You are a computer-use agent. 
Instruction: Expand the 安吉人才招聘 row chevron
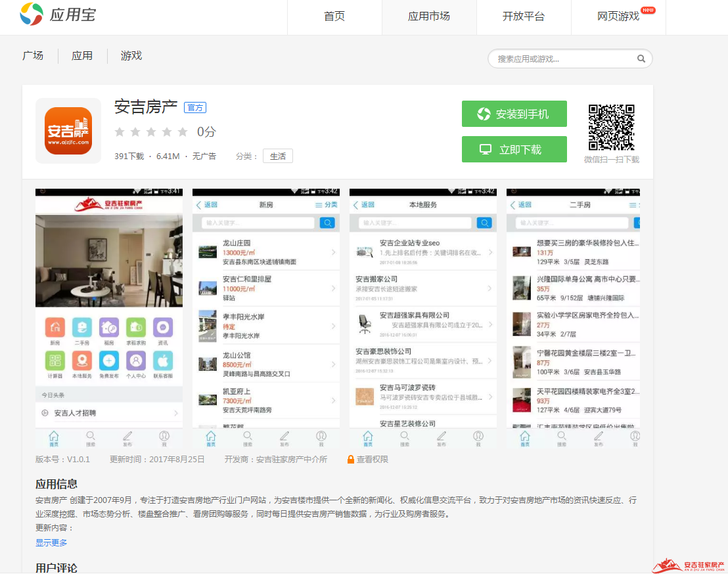pyautogui.click(x=176, y=413)
